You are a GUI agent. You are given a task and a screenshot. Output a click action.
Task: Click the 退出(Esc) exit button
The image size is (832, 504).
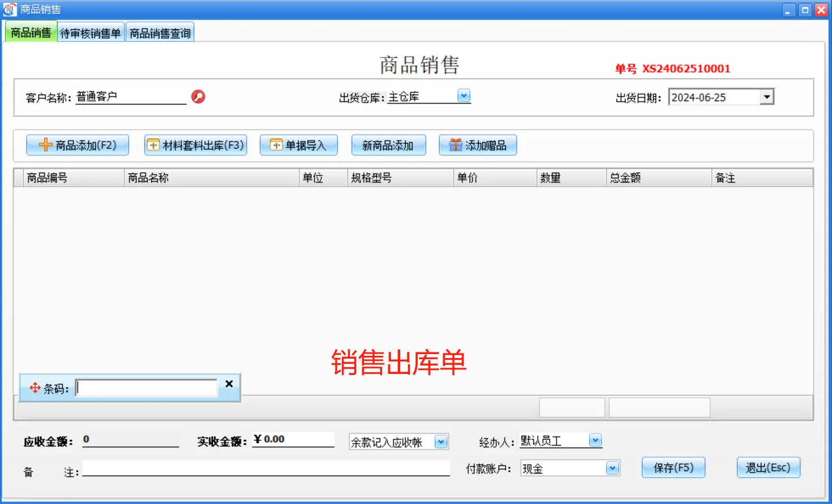[x=768, y=467]
